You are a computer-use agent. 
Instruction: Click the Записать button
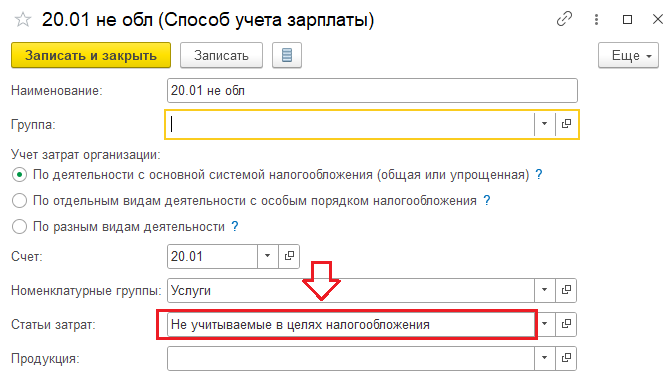pos(221,55)
